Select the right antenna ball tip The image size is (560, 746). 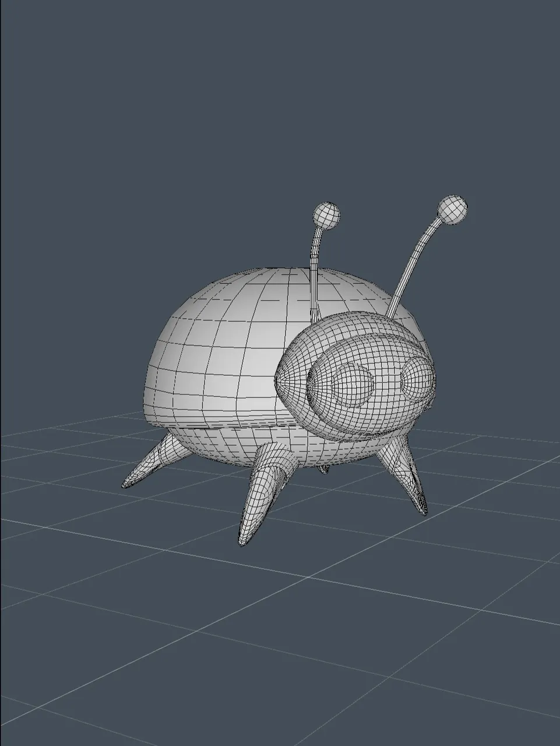[452, 210]
